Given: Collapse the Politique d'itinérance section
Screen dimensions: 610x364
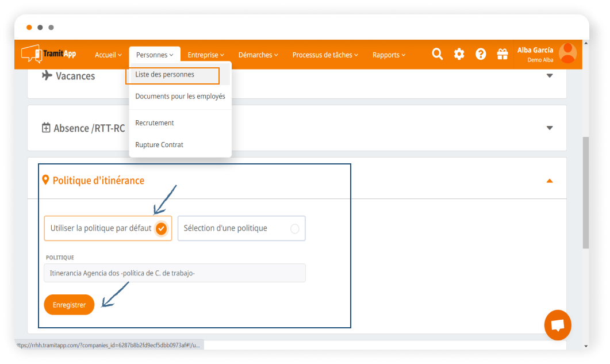Looking at the screenshot, I should click(549, 181).
